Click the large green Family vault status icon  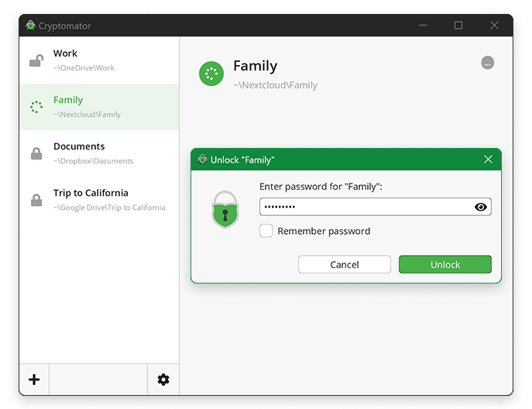(211, 74)
